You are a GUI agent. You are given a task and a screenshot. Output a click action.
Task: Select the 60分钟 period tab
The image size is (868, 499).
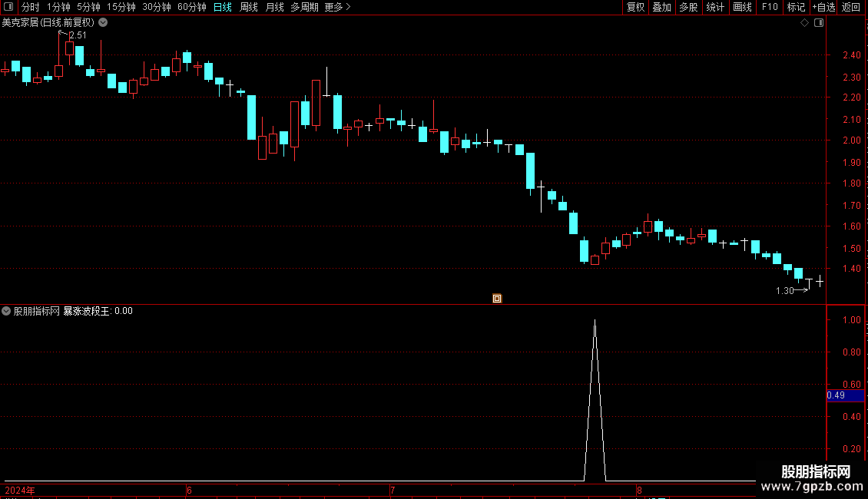pyautogui.click(x=192, y=7)
